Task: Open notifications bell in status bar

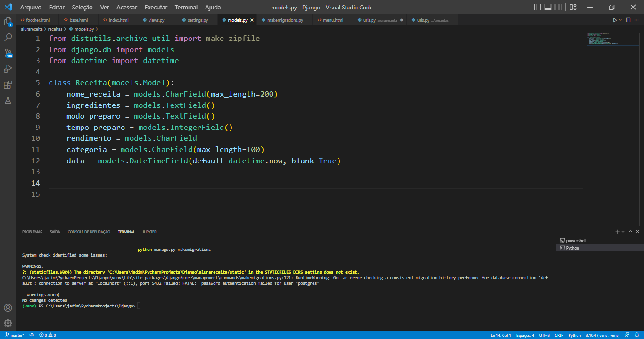Action: [636, 335]
